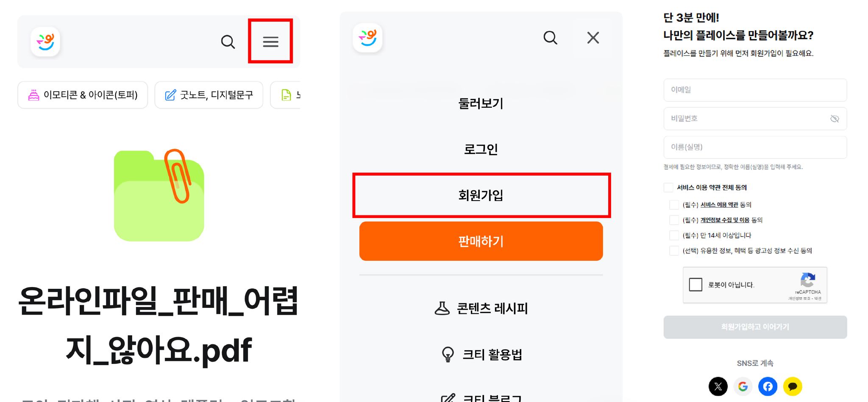Image resolution: width=868 pixels, height=402 pixels.
Task: Select 로그인 menu item
Action: click(481, 149)
